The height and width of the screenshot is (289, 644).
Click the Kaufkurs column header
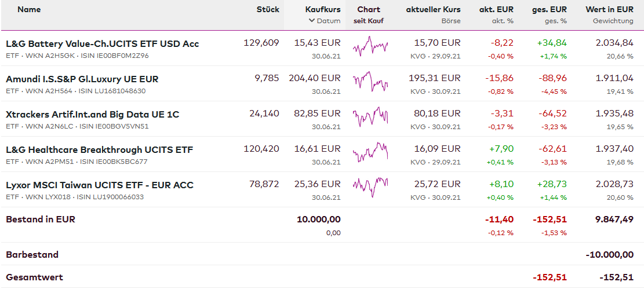pos(323,9)
